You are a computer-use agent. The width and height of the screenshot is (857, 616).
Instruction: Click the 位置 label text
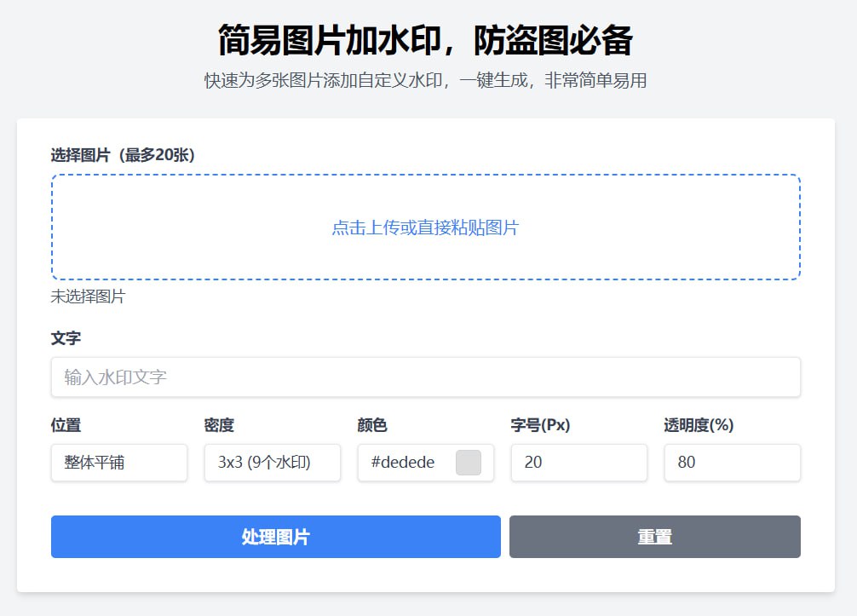[x=66, y=425]
